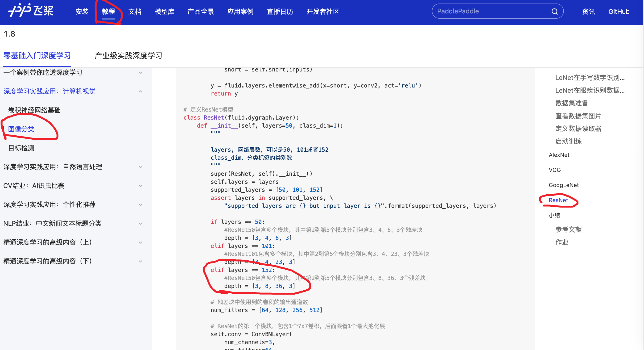644x350 pixels.
Task: Click the search magnifier icon
Action: coord(554,12)
